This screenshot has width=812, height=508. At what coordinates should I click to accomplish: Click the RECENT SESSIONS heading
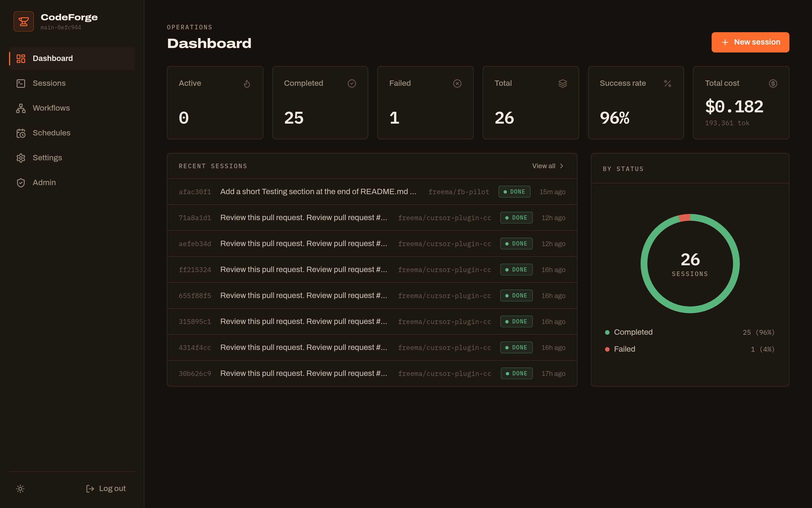213,166
